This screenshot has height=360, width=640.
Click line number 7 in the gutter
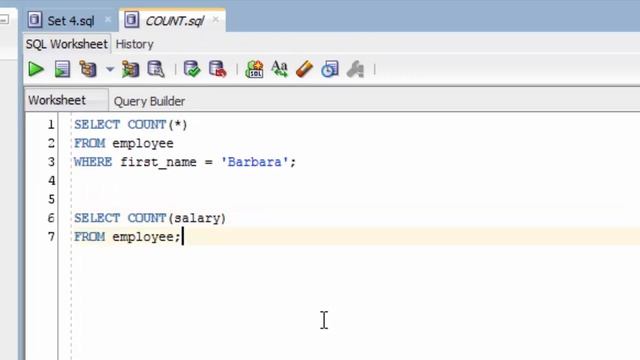51,237
